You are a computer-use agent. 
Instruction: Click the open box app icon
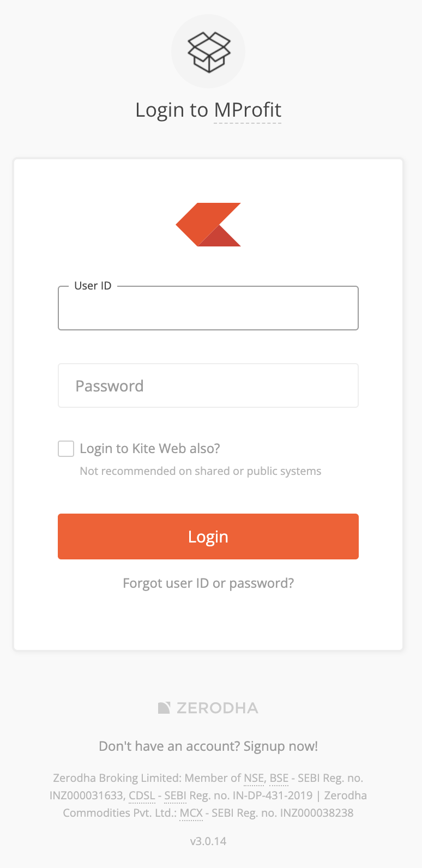[208, 51]
